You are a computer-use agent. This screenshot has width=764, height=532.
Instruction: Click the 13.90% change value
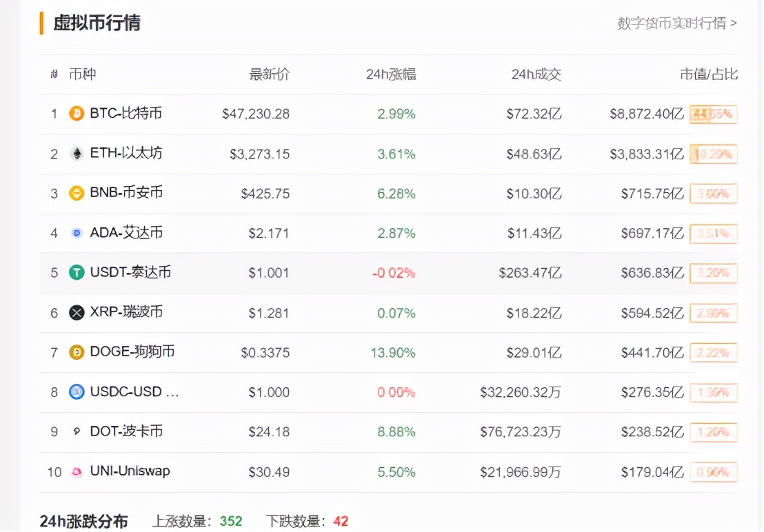393,353
